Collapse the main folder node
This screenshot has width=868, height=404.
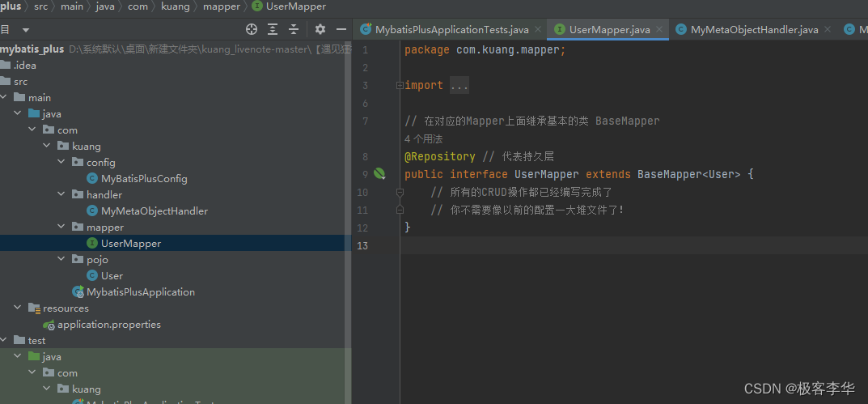point(4,98)
